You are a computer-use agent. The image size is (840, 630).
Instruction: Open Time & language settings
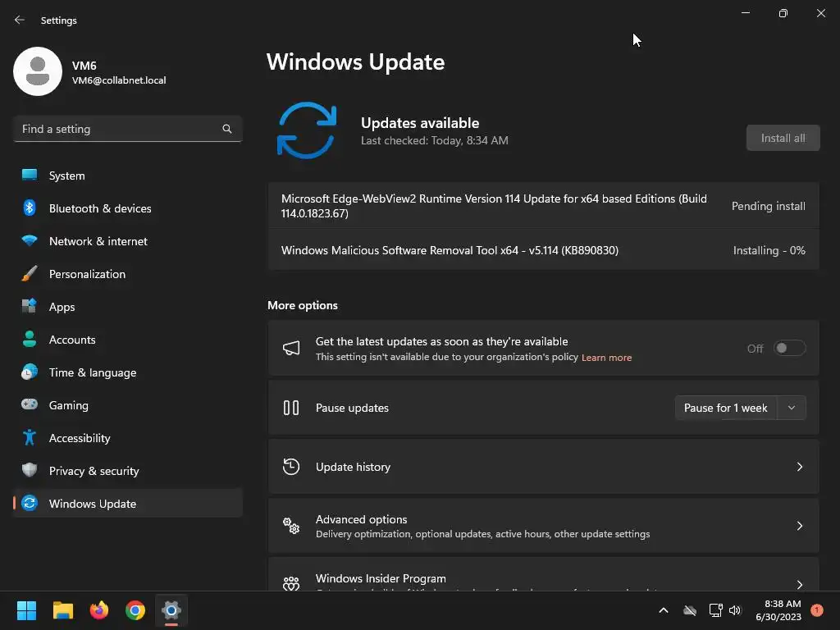[x=127, y=372]
